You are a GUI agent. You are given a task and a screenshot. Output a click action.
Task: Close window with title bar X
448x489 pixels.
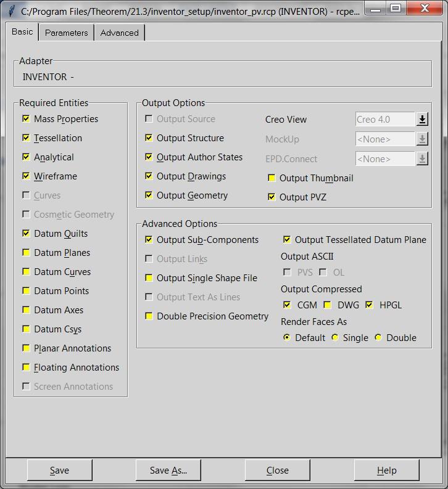click(425, 9)
